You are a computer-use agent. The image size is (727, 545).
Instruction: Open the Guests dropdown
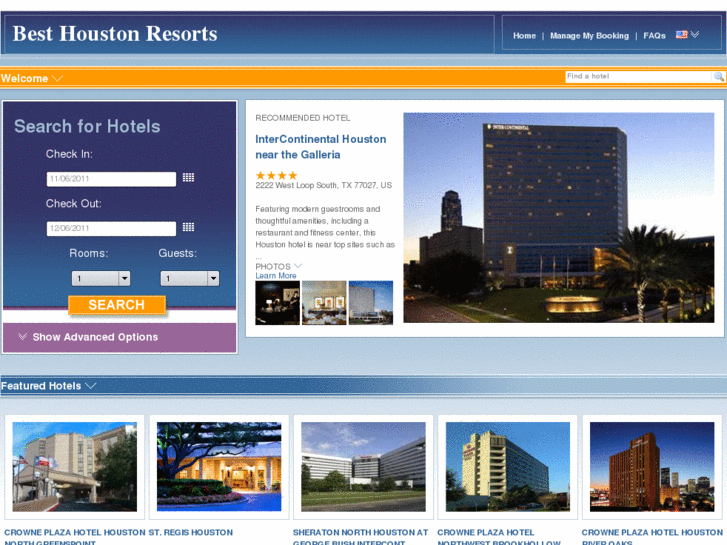(190, 278)
